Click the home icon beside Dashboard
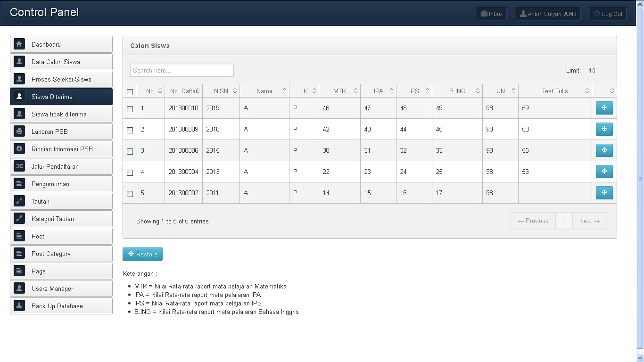Screen dimensions: 644x362 [x=19, y=44]
